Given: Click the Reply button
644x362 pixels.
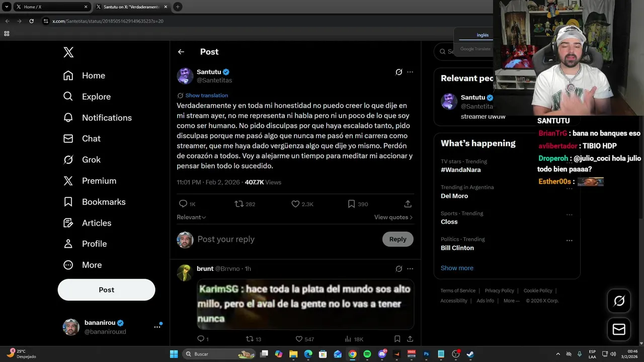Looking at the screenshot, I should coord(397,239).
